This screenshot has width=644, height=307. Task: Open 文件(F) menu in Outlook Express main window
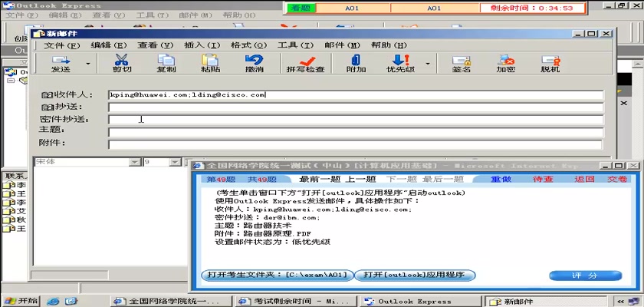(21, 15)
